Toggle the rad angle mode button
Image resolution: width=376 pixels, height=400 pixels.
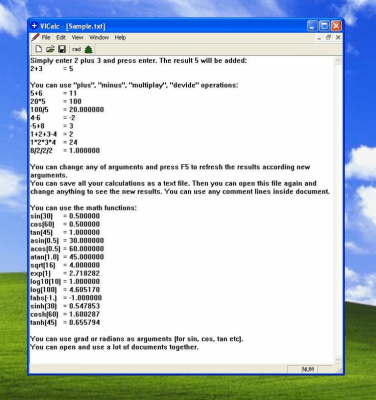tap(76, 49)
